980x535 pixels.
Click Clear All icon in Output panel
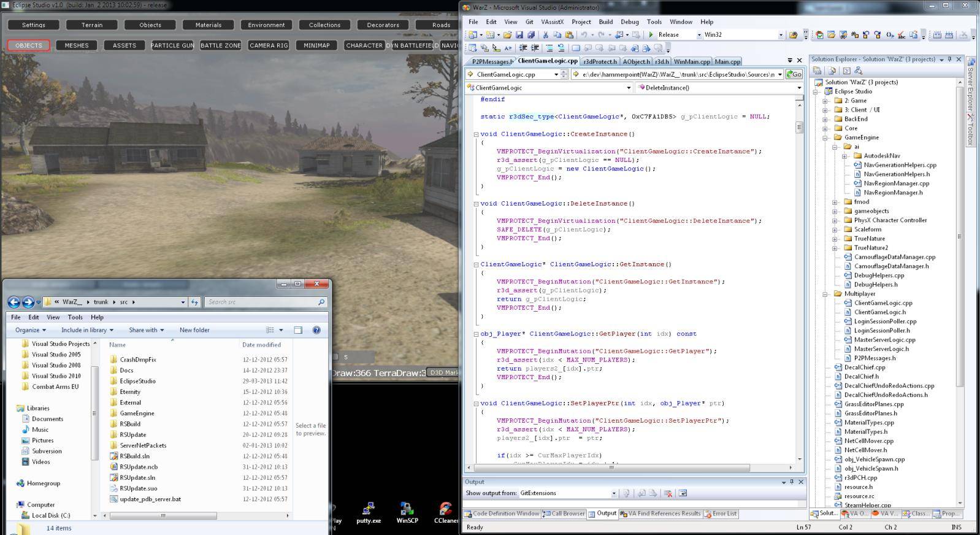click(x=668, y=493)
